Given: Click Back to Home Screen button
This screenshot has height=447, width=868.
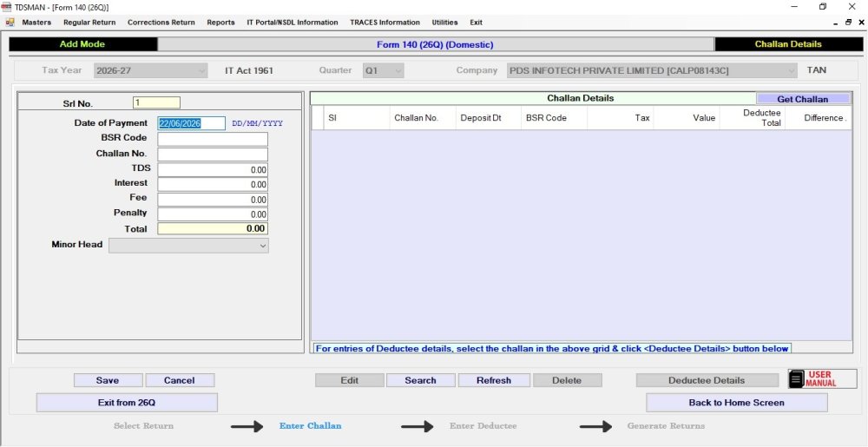Looking at the screenshot, I should (737, 403).
